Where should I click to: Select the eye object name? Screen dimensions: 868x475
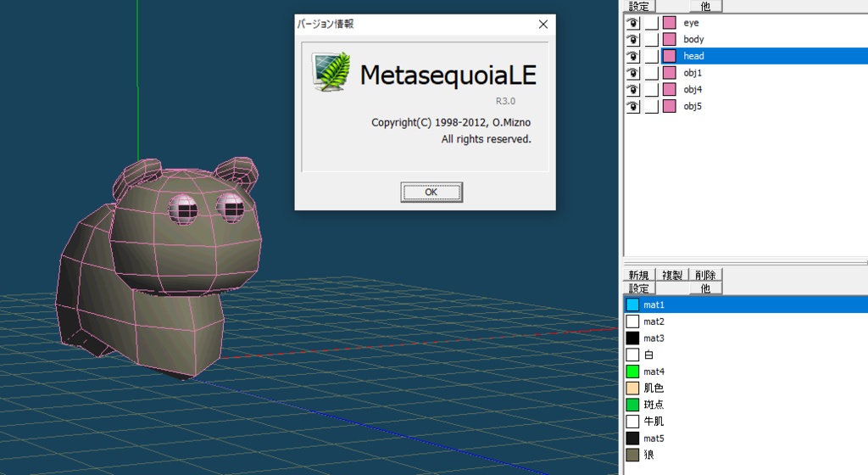point(691,23)
